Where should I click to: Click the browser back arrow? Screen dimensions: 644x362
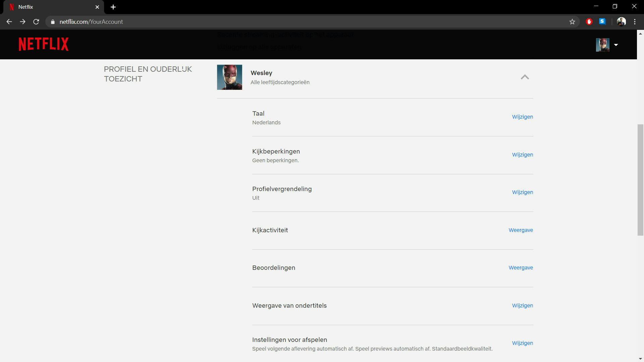coord(9,22)
